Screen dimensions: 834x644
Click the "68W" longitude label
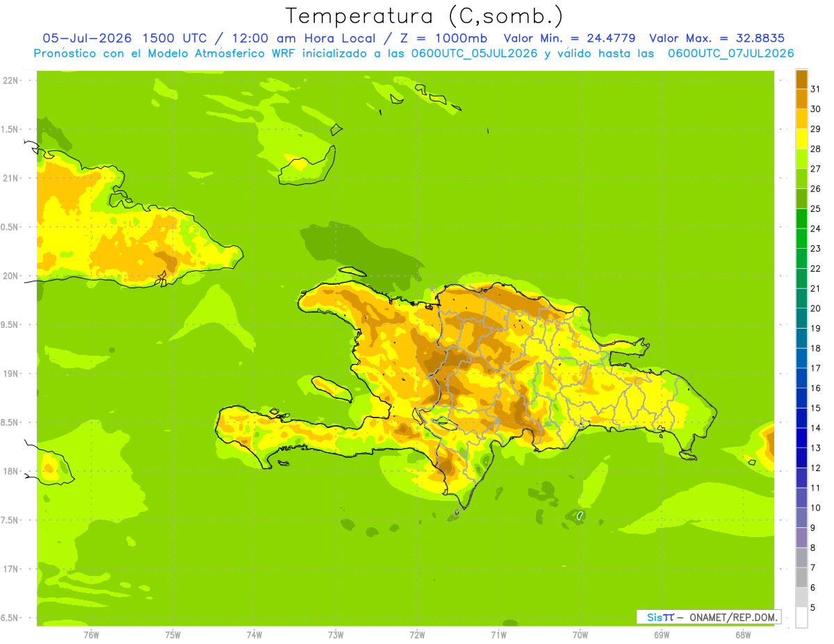(x=743, y=635)
